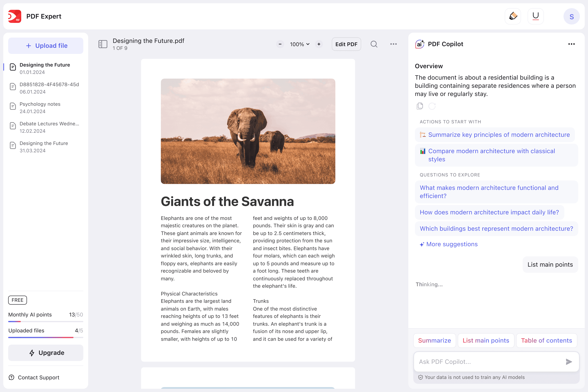Zoom in with the plus button

point(319,44)
